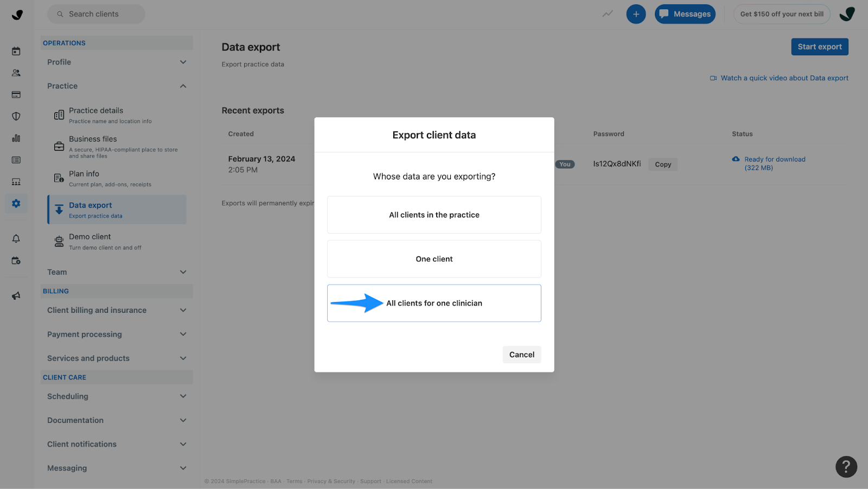This screenshot has width=868, height=489.
Task: Click the SimplePractice logo icon
Action: [x=17, y=15]
